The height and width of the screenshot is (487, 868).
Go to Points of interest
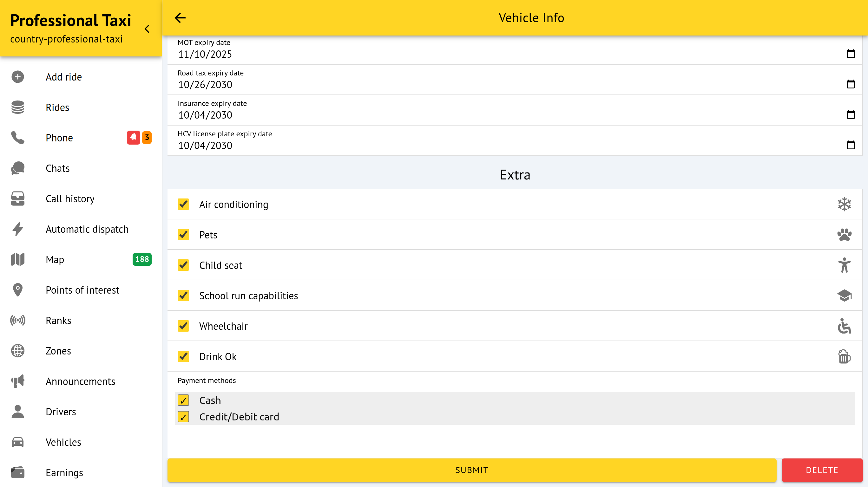click(82, 290)
